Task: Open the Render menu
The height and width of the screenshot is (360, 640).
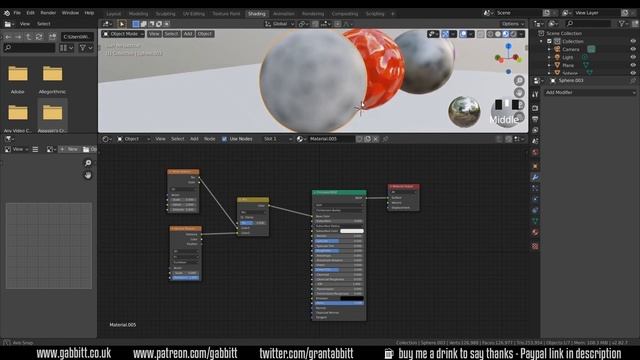Action: [48, 13]
